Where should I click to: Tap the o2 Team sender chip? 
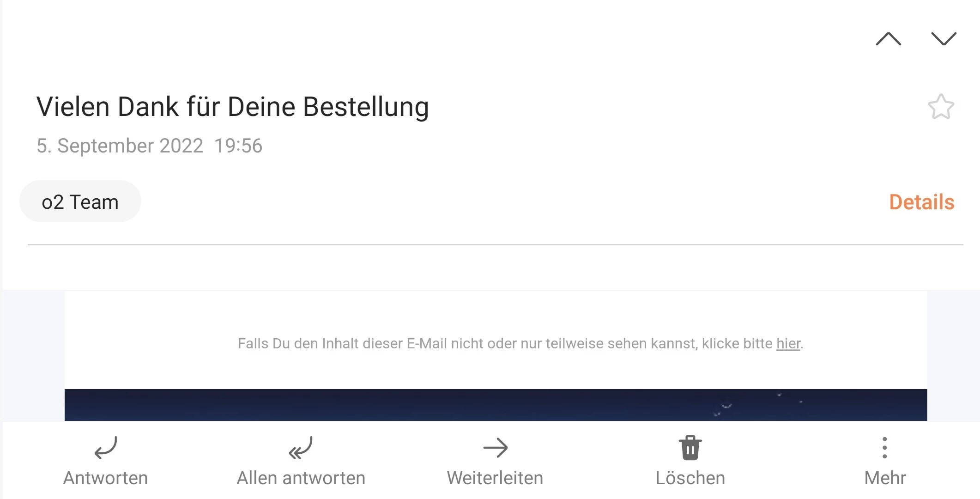(80, 201)
